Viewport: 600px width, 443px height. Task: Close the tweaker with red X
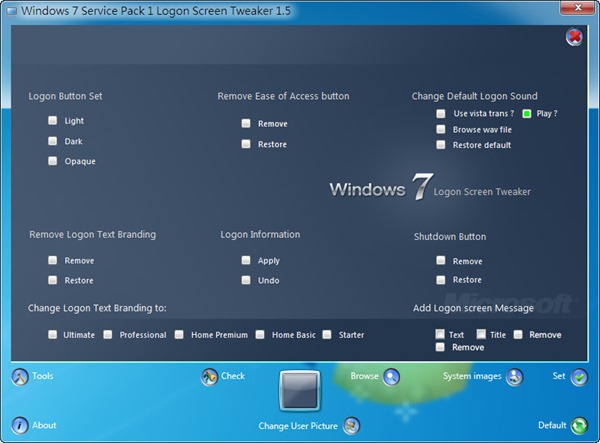click(x=574, y=37)
